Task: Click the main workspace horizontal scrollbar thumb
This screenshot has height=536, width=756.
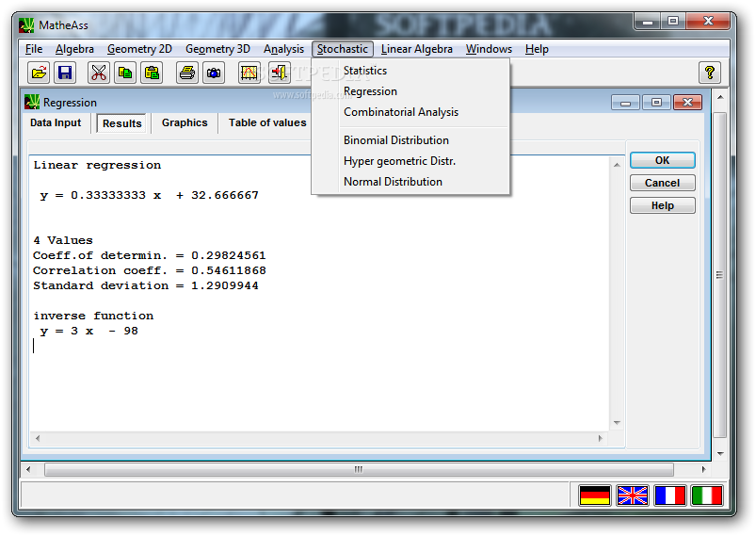Action: click(x=359, y=469)
